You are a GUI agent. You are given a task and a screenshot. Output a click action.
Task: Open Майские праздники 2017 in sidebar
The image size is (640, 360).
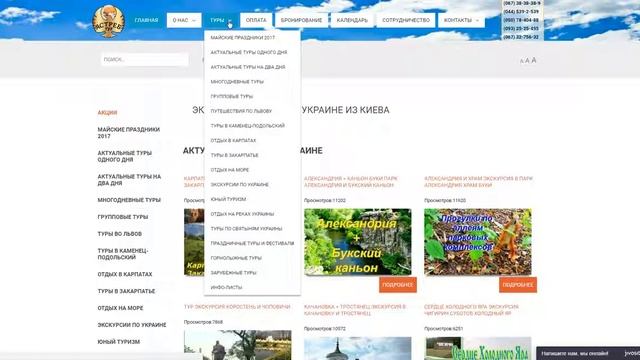(x=129, y=133)
